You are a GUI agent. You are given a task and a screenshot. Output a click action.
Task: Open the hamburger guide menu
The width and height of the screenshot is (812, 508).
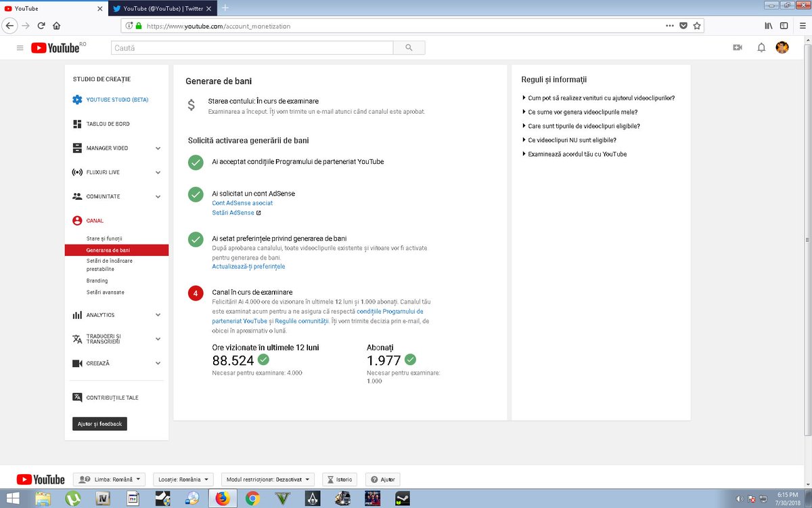[20, 47]
